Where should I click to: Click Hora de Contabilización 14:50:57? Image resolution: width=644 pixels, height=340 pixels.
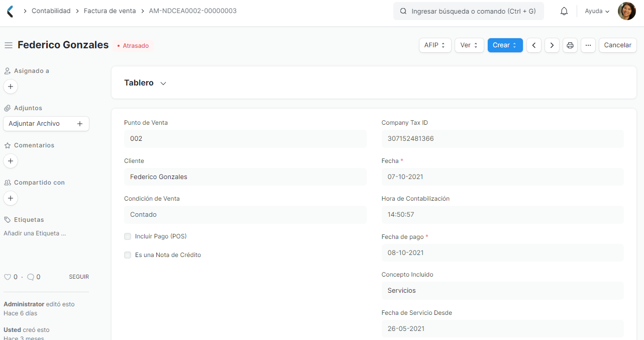click(x=502, y=215)
